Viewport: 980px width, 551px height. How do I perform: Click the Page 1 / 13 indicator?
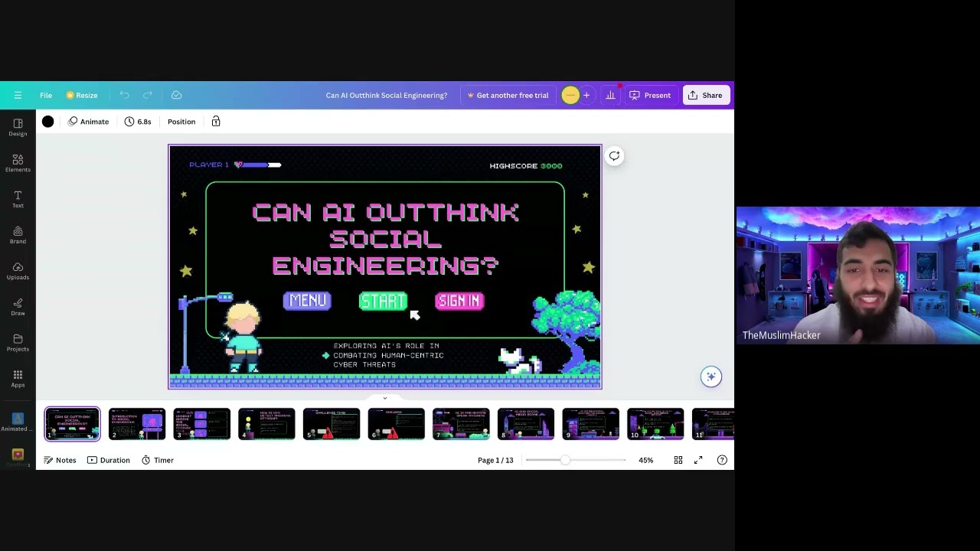point(495,460)
